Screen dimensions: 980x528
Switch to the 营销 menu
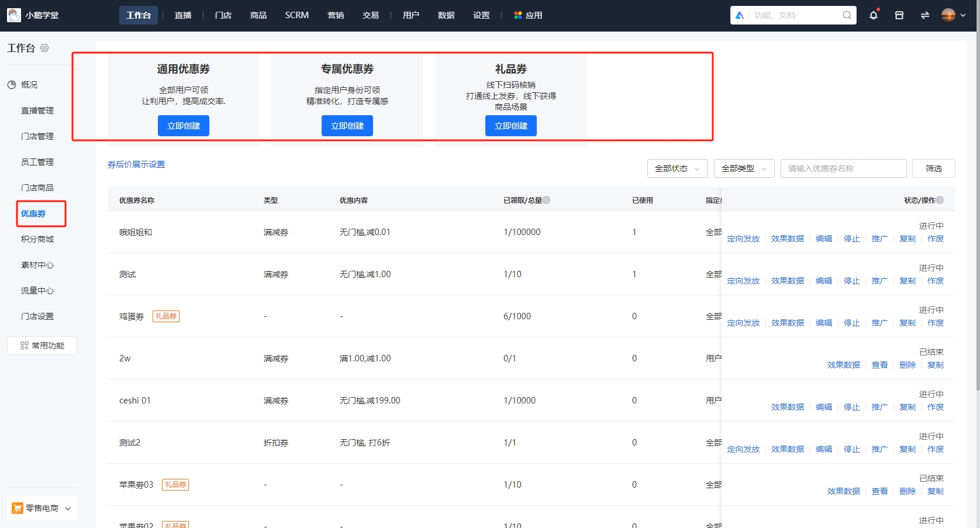coord(335,15)
